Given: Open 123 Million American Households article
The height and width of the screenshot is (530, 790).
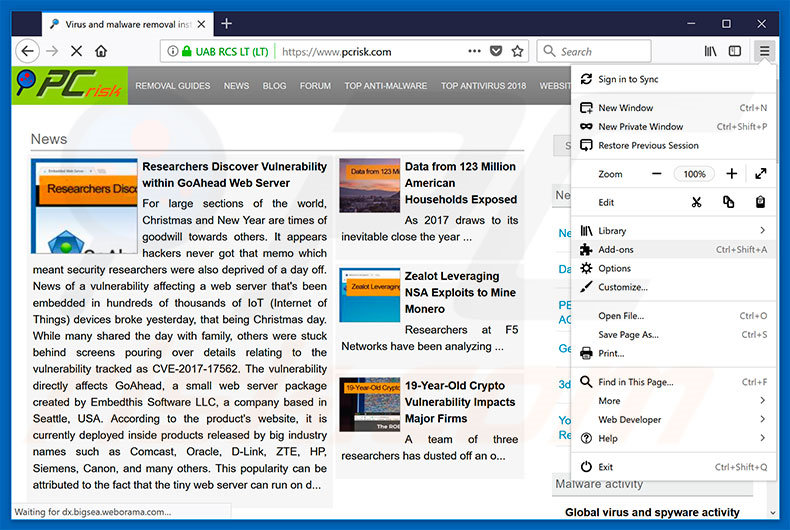Looking at the screenshot, I should [x=460, y=183].
